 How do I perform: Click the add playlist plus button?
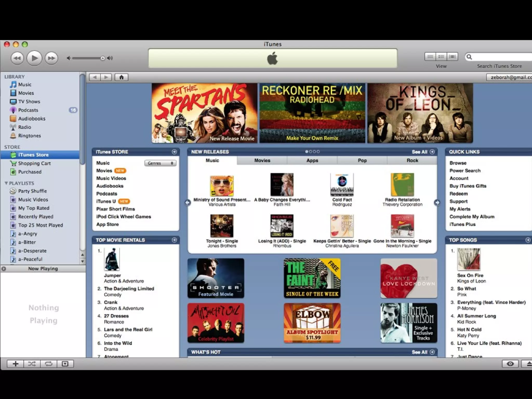(x=15, y=364)
